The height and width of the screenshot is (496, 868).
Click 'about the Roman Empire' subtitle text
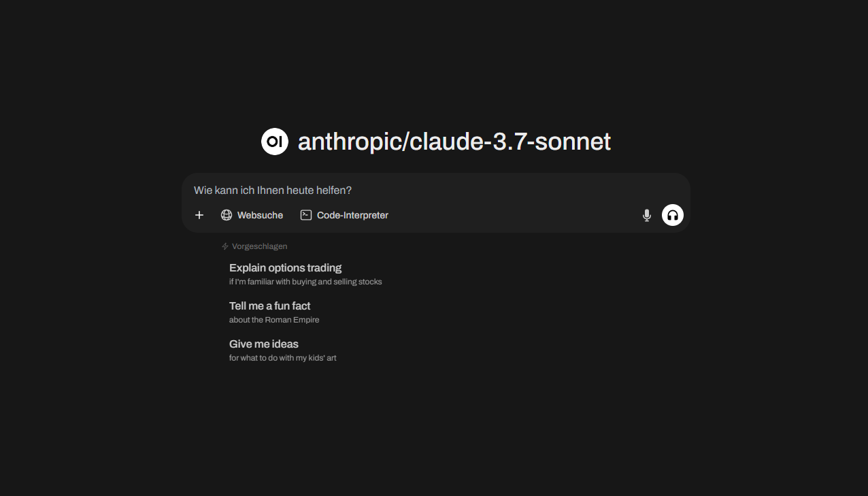[x=274, y=320]
